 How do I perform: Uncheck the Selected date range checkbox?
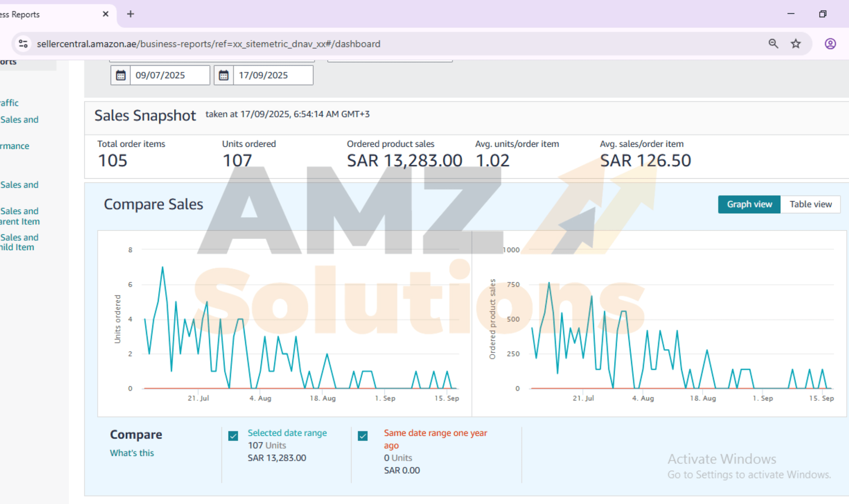pyautogui.click(x=233, y=436)
